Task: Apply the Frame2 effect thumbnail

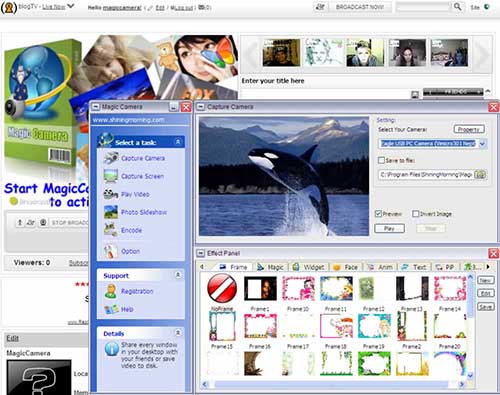Action: pyautogui.click(x=412, y=326)
